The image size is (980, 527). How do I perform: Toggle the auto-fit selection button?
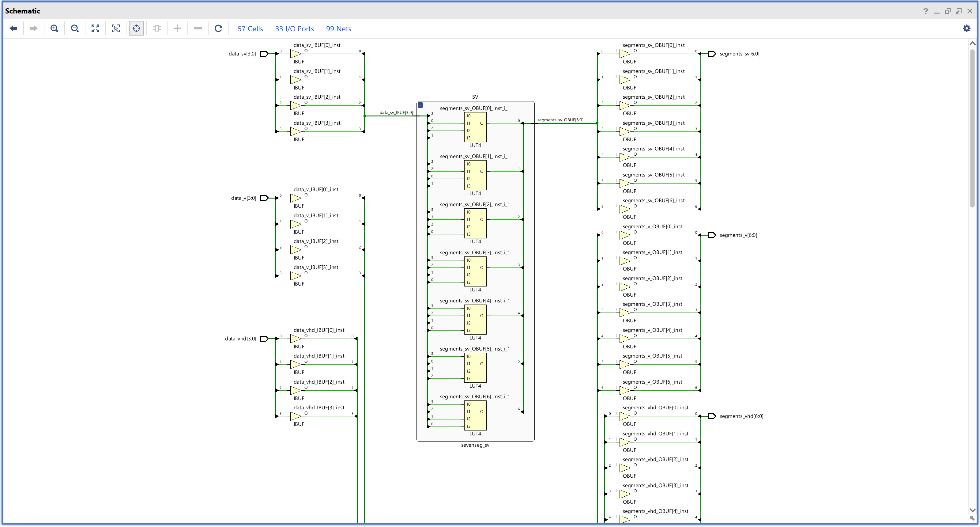136,28
